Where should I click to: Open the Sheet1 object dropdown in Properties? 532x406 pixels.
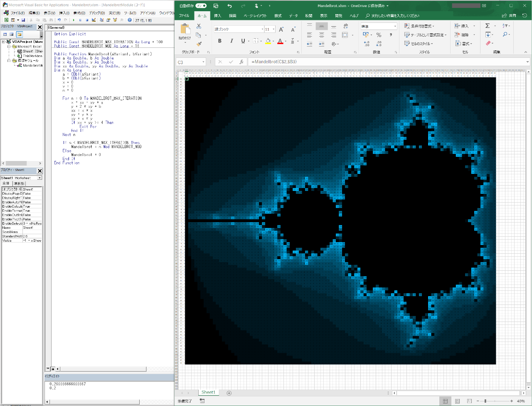pyautogui.click(x=40, y=178)
